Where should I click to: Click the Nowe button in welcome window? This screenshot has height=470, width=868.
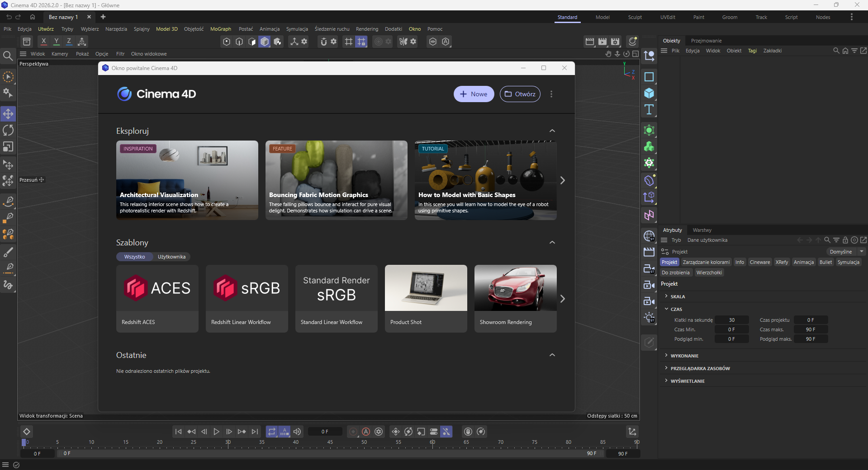[x=474, y=94]
